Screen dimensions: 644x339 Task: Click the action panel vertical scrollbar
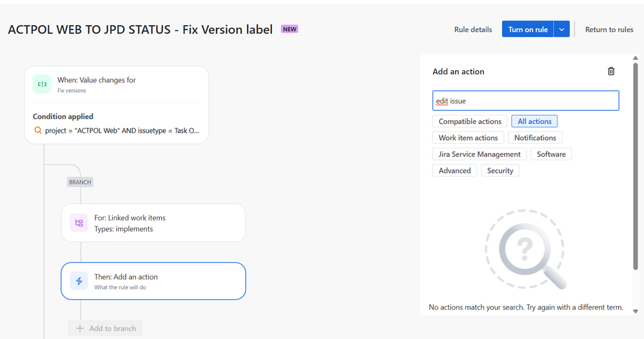click(636, 166)
